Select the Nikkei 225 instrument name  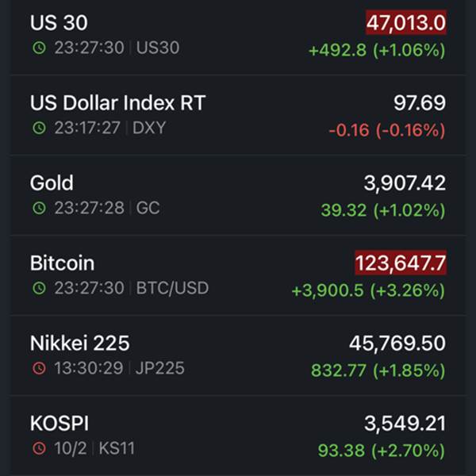pyautogui.click(x=79, y=344)
